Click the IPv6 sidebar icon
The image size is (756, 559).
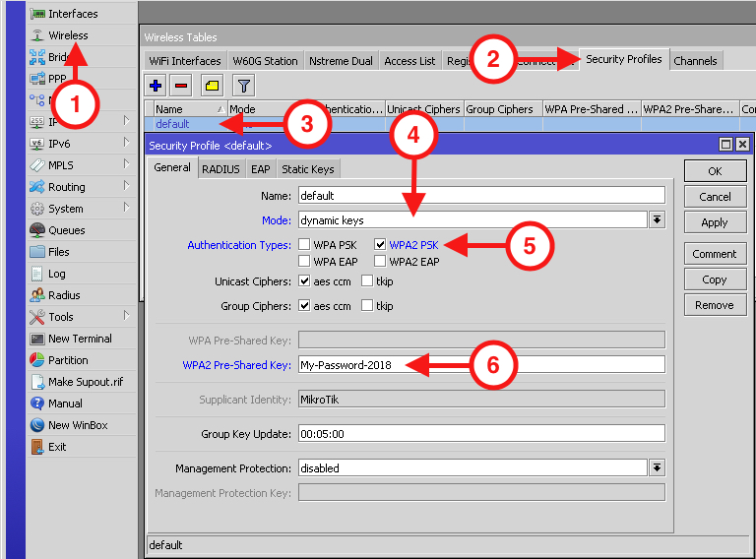coord(37,144)
